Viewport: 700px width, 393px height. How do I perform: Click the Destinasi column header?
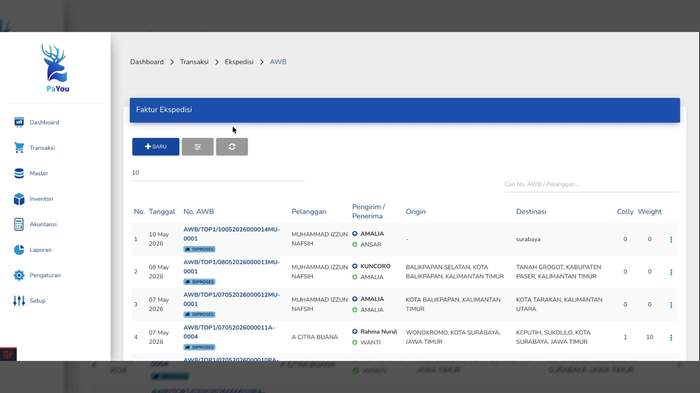pyautogui.click(x=531, y=212)
